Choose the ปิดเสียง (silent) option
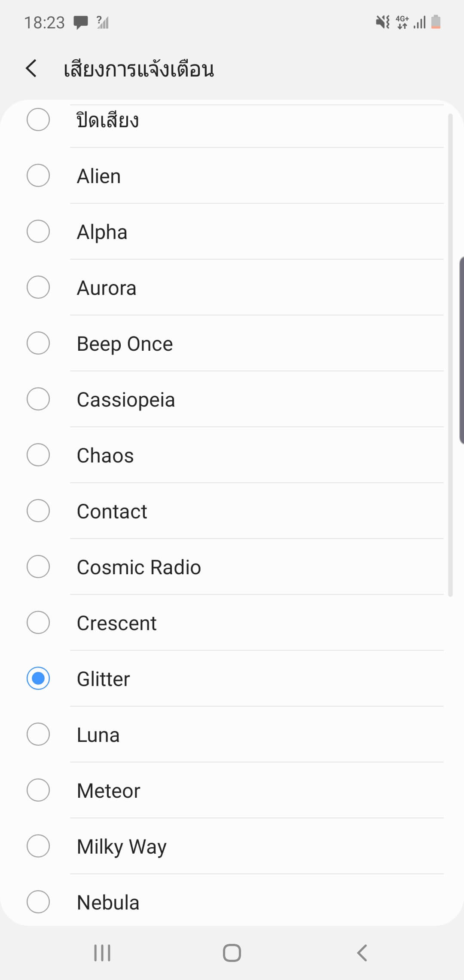This screenshot has height=980, width=464. click(107, 120)
